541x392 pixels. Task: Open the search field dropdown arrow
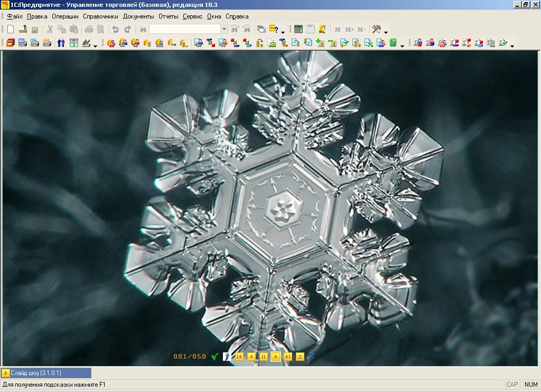coord(224,29)
